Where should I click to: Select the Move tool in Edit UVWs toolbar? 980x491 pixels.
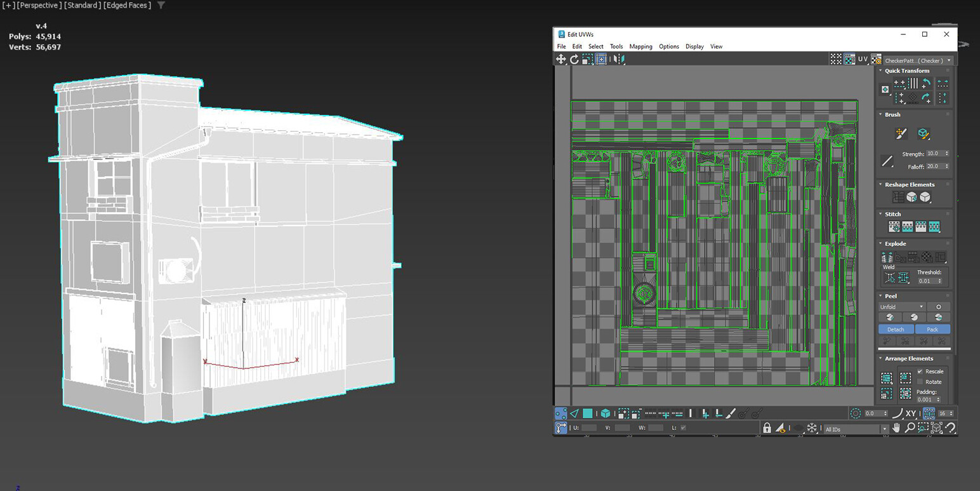coord(561,58)
